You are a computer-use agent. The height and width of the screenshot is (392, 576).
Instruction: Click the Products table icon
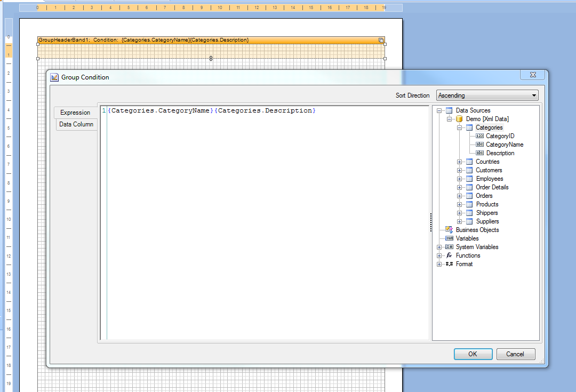click(469, 204)
